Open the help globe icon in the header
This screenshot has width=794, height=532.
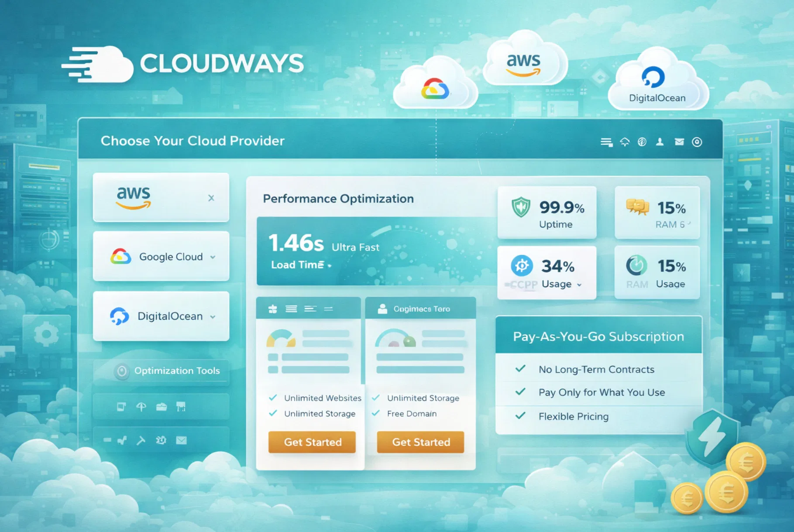(642, 142)
